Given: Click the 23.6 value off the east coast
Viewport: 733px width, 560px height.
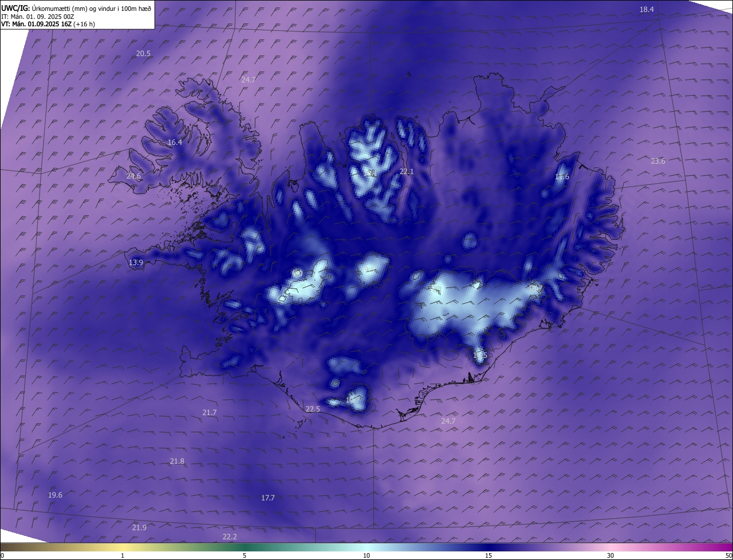Looking at the screenshot, I should point(658,161).
